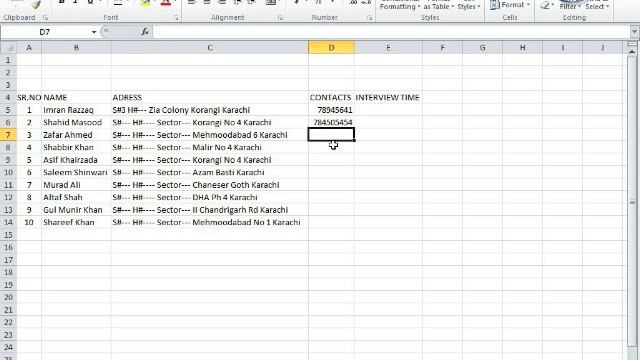Viewport: 640px width, 360px height.
Task: Select the DHA Ph 4 Karachi address
Action: [x=210, y=197]
